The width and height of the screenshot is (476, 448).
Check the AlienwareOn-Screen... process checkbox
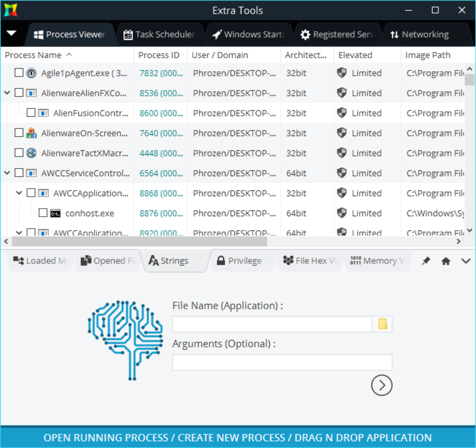coord(19,133)
